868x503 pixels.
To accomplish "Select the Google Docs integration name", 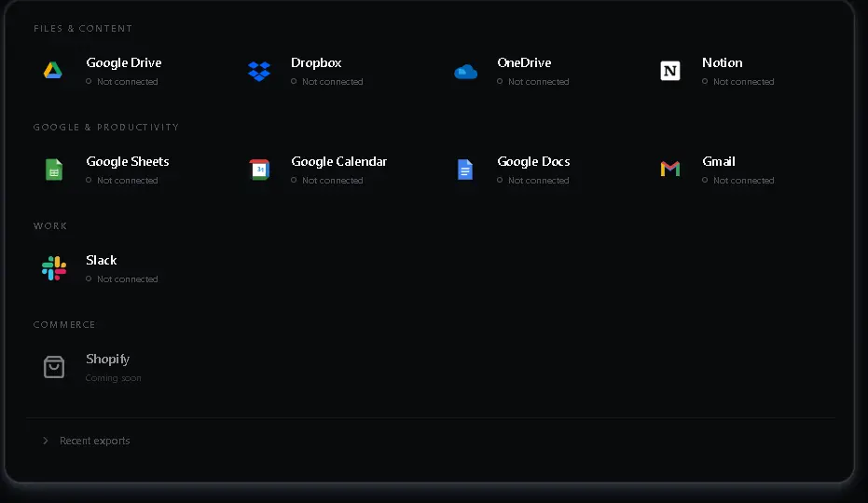I will pyautogui.click(x=533, y=161).
